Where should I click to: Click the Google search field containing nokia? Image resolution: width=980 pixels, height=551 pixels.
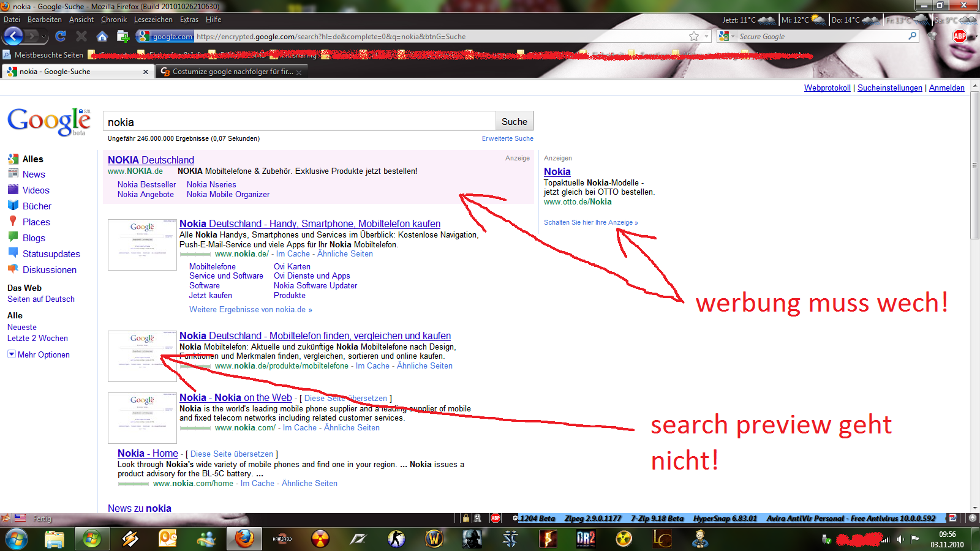coord(300,121)
